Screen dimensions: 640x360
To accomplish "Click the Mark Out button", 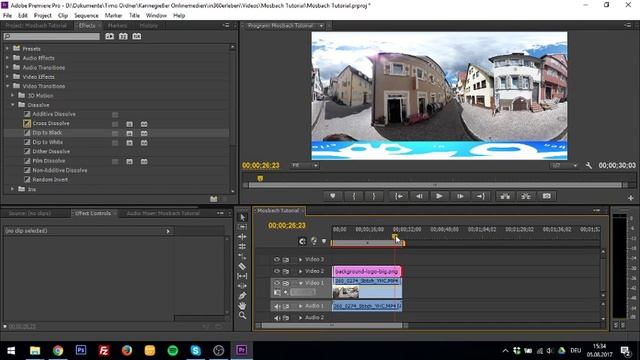I will (x=373, y=196).
